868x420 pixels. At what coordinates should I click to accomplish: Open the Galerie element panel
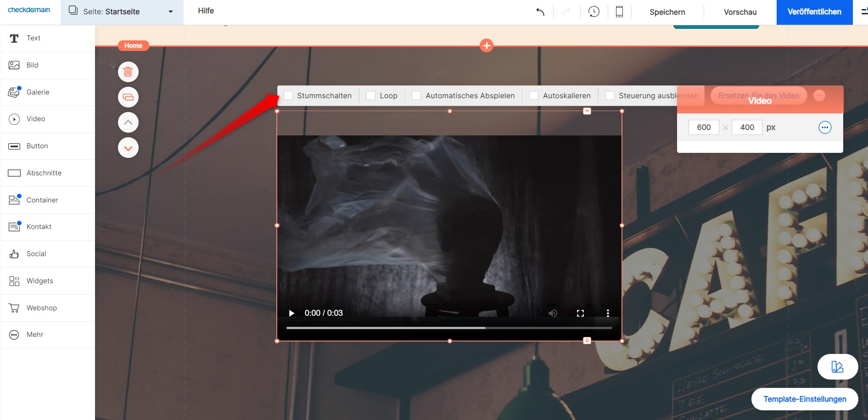click(x=38, y=92)
